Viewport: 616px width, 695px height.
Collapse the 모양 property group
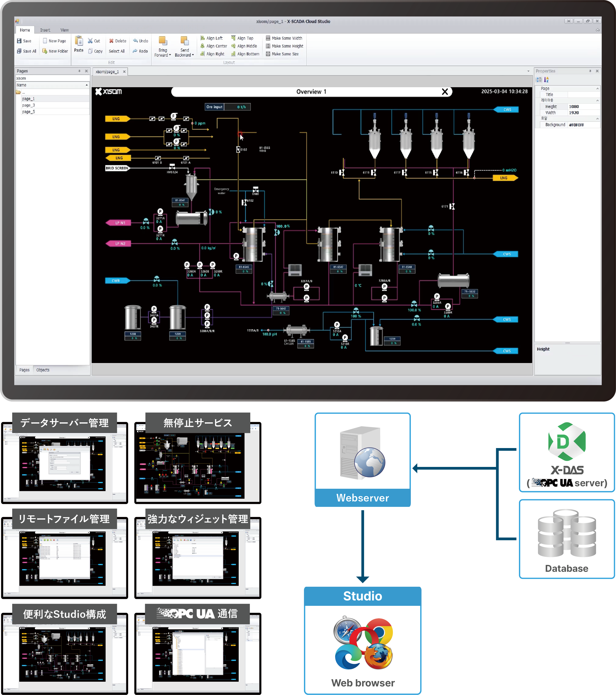pos(598,118)
